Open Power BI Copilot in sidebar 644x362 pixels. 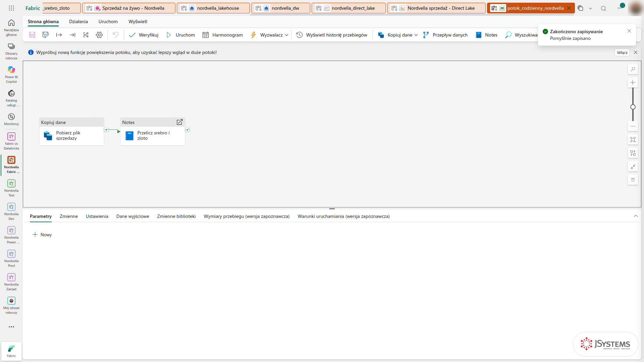(x=11, y=74)
